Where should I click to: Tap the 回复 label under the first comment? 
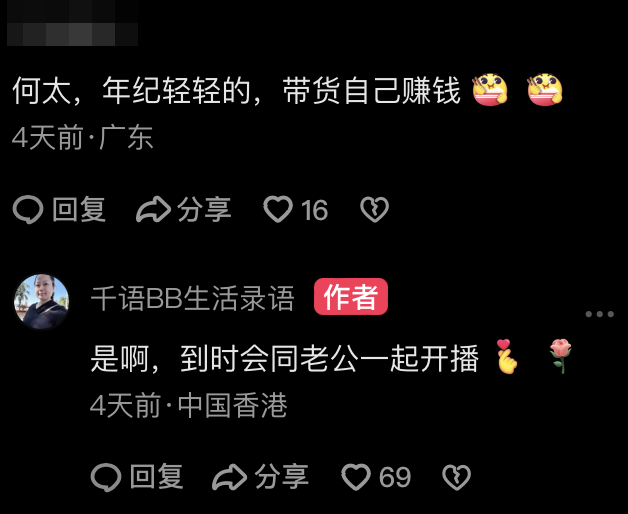click(79, 210)
